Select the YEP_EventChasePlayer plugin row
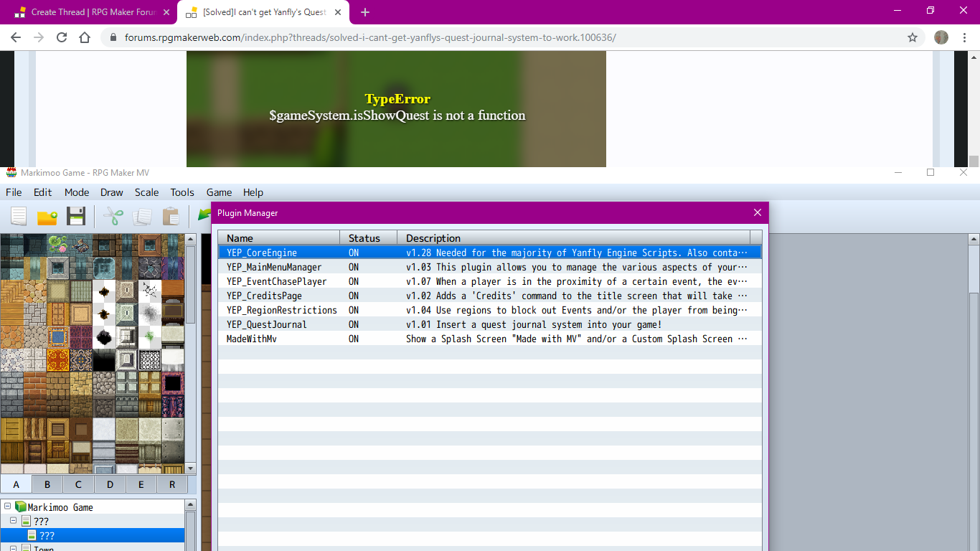 coord(489,281)
